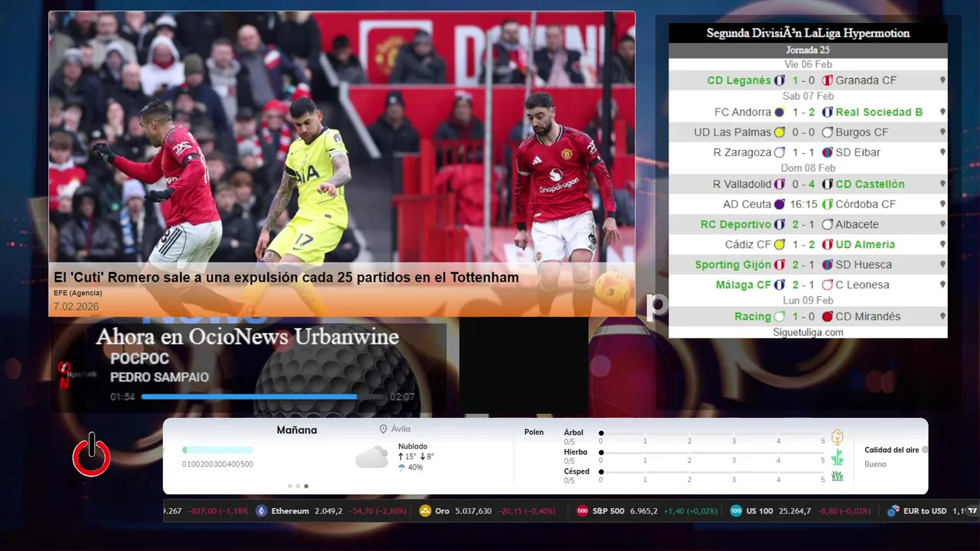Open the CD Castellón team link
Image resolution: width=980 pixels, height=551 pixels.
(x=870, y=184)
